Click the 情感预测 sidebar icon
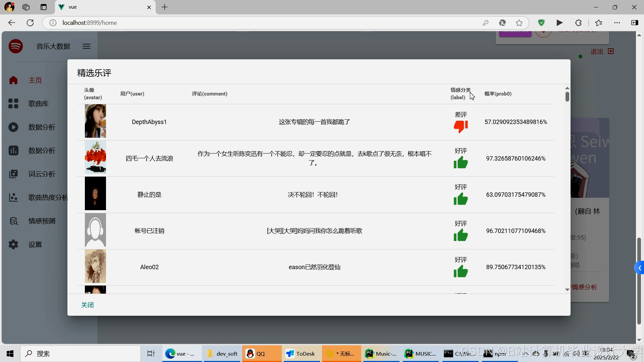The width and height of the screenshot is (644, 362). 13,221
